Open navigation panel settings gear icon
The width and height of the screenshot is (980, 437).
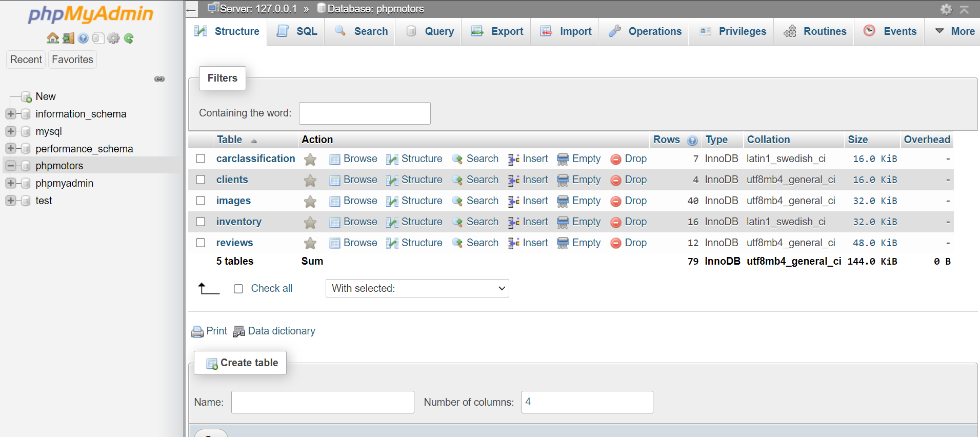[113, 38]
